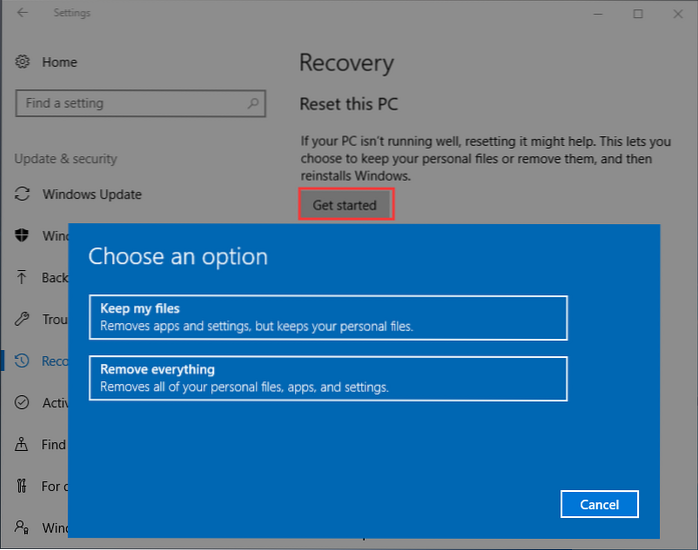The image size is (698, 550).
Task: Click the Home gear icon
Action: [23, 62]
